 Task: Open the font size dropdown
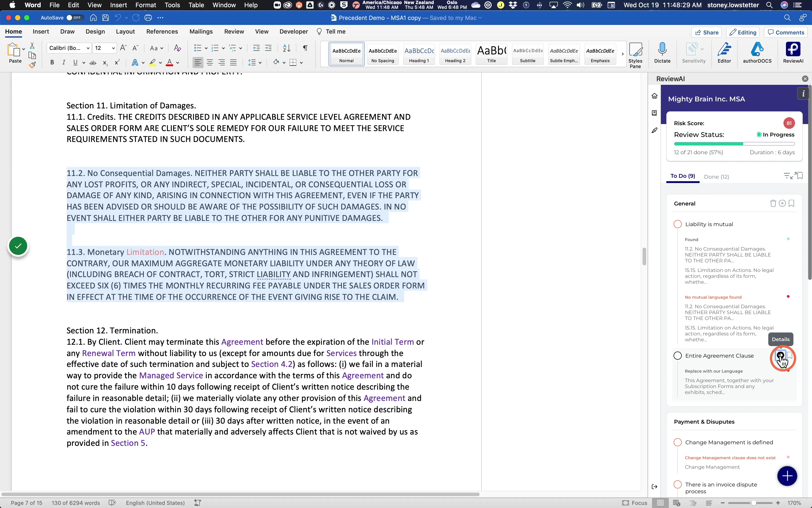pos(114,48)
